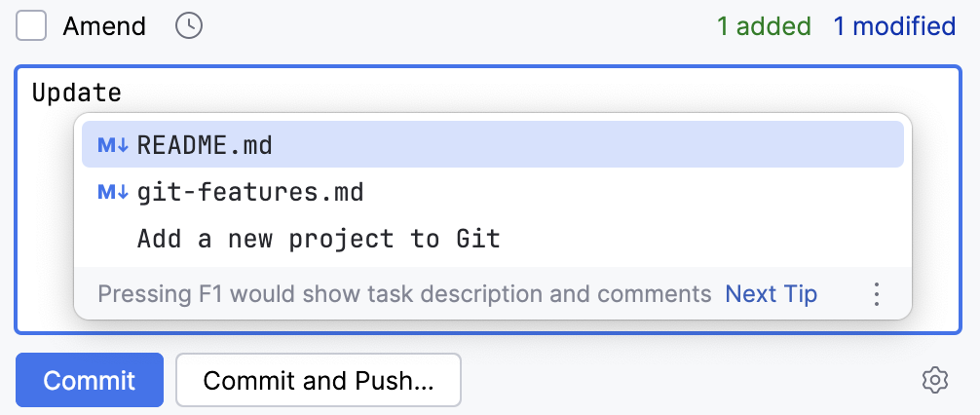Click the Commit and Push... button
This screenshot has width=980, height=415.
[x=318, y=380]
